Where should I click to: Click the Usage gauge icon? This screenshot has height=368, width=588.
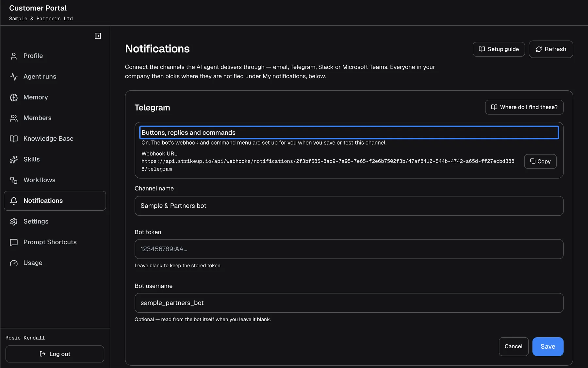[x=14, y=263]
